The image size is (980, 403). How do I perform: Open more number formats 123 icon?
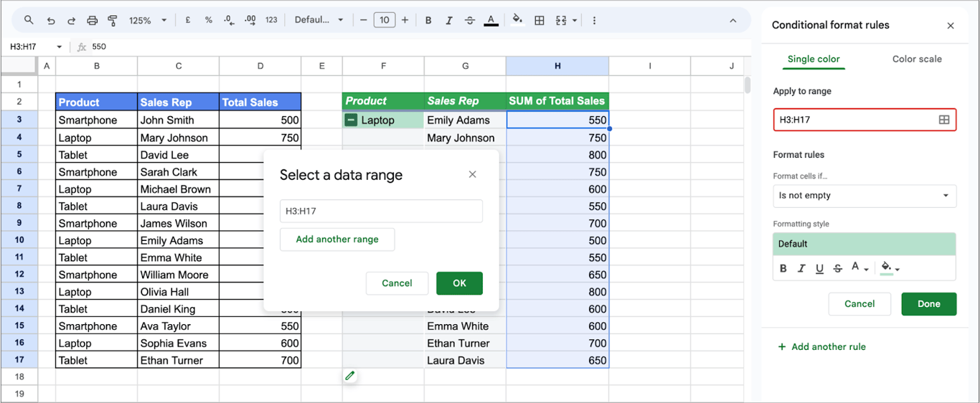[271, 20]
